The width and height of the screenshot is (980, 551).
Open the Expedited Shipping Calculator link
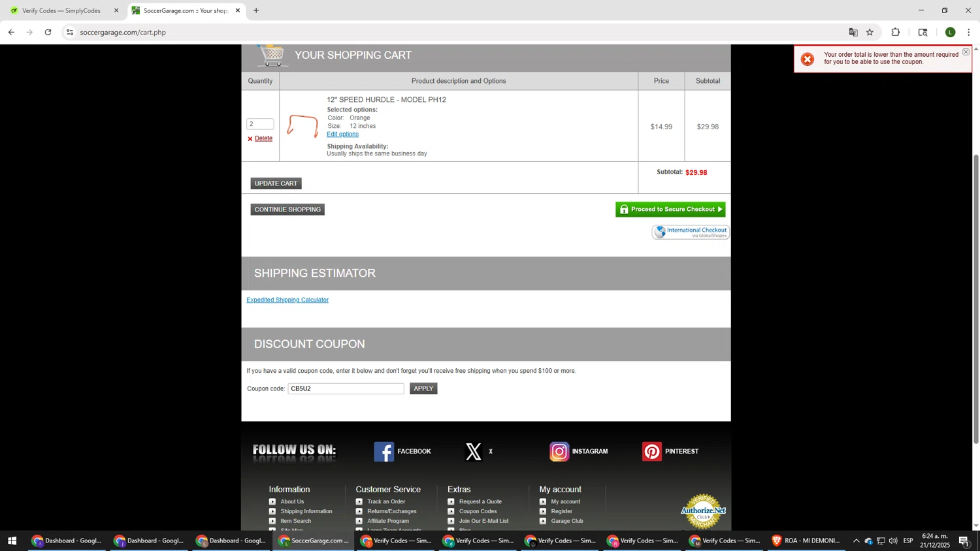click(x=287, y=300)
